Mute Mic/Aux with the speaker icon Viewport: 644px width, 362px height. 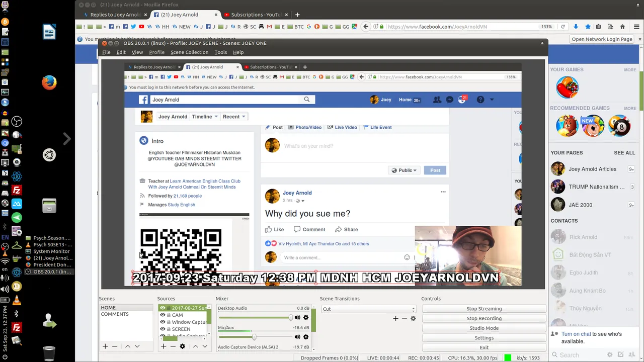(x=297, y=337)
